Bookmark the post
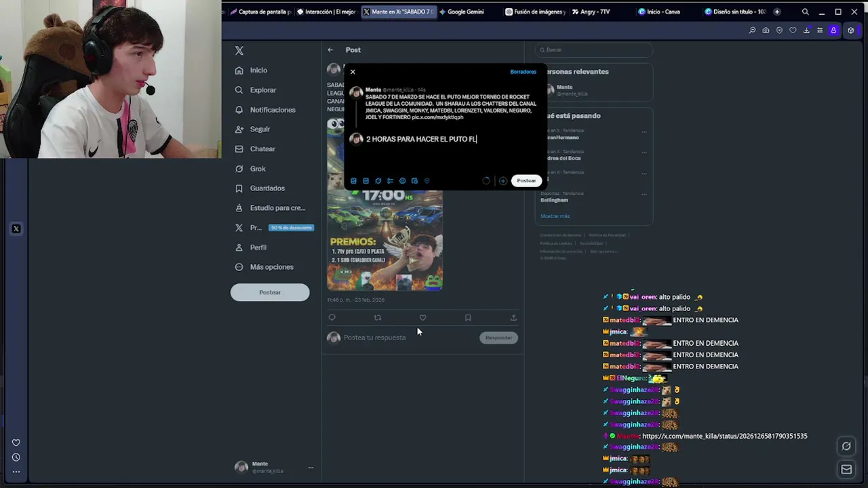The width and height of the screenshot is (868, 488). click(x=468, y=318)
